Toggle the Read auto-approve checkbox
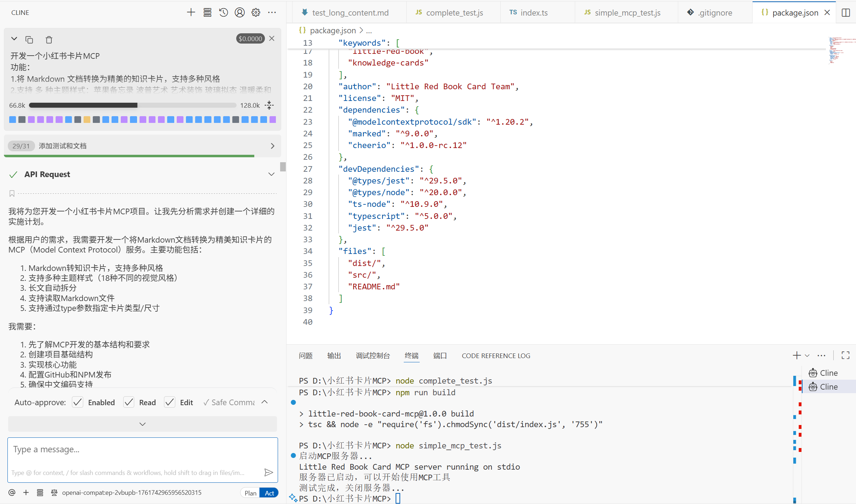 [x=129, y=402]
